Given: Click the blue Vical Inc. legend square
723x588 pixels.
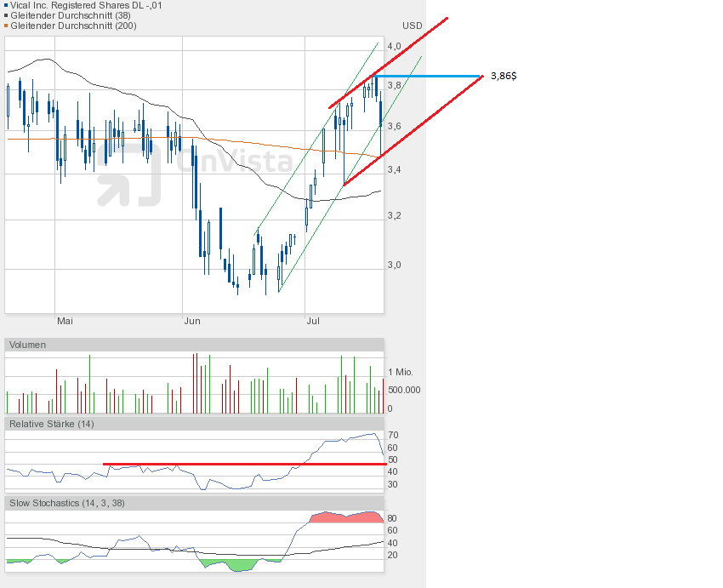Looking at the screenshot, I should (7, 5).
